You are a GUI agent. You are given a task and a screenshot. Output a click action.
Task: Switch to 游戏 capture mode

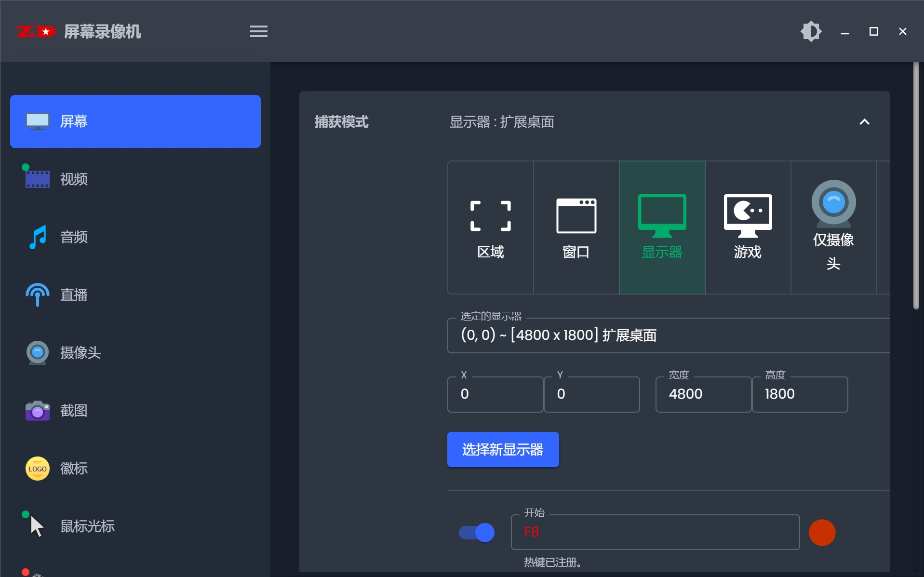pos(747,228)
